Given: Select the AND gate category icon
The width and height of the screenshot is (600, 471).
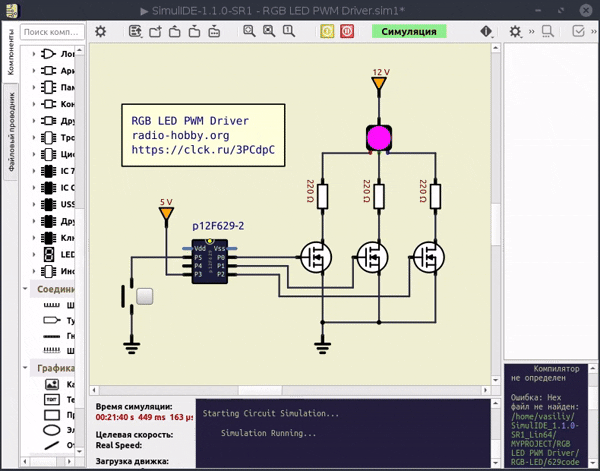Looking at the screenshot, I should tap(49, 54).
